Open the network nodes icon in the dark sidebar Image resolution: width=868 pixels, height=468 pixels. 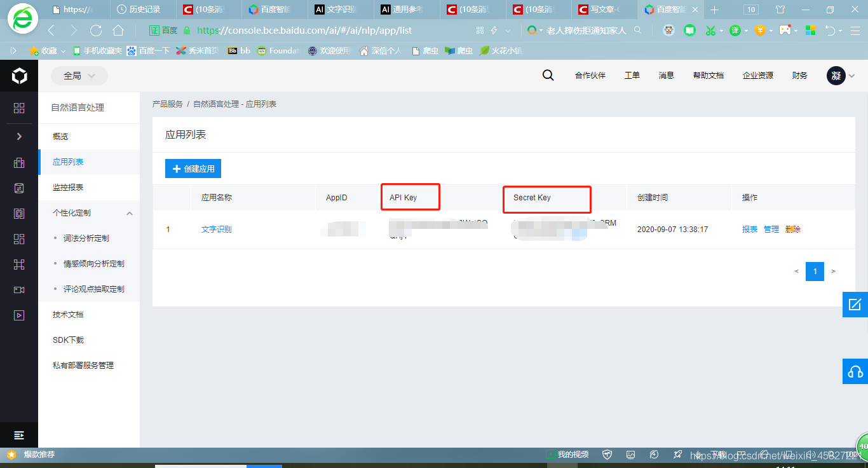coord(19,265)
